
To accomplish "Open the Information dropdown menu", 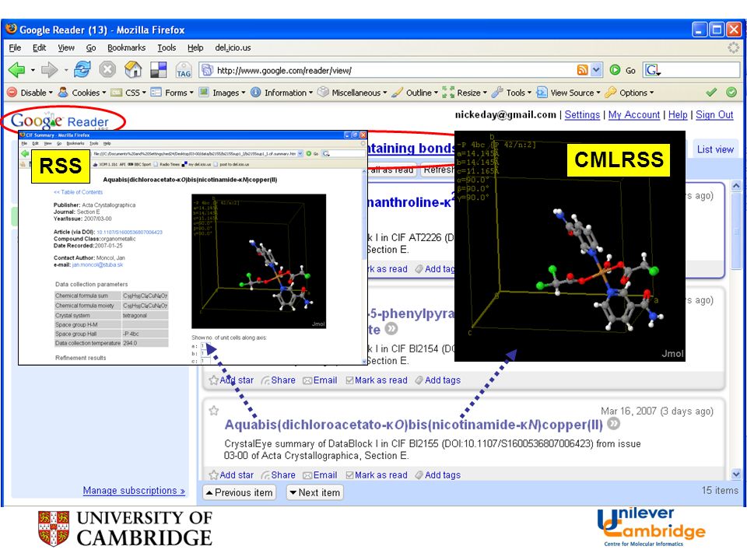I will (282, 93).
